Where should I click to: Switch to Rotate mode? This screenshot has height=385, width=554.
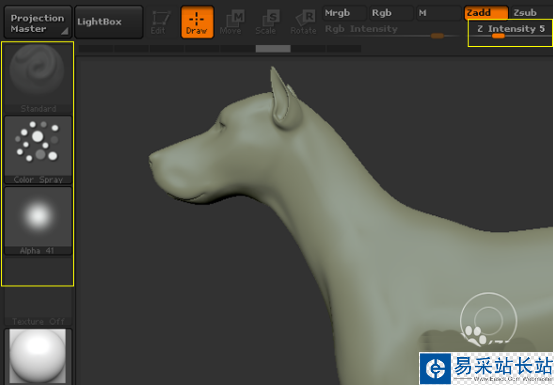tap(303, 22)
